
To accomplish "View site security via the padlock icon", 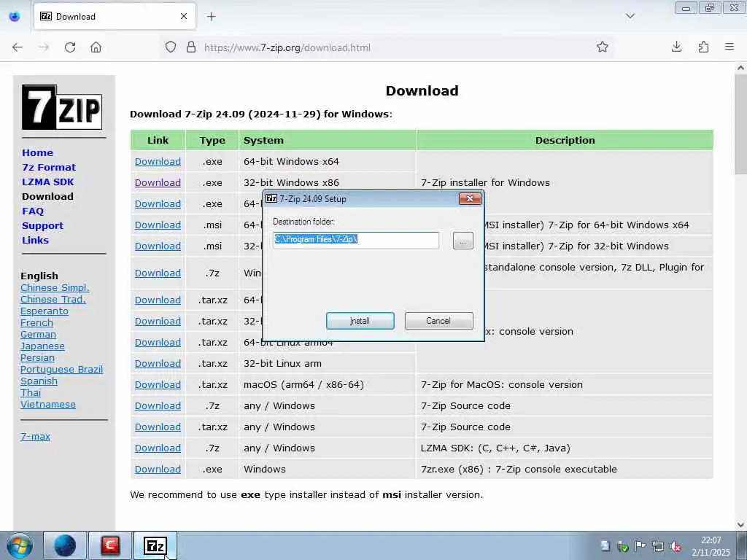I will pyautogui.click(x=191, y=47).
